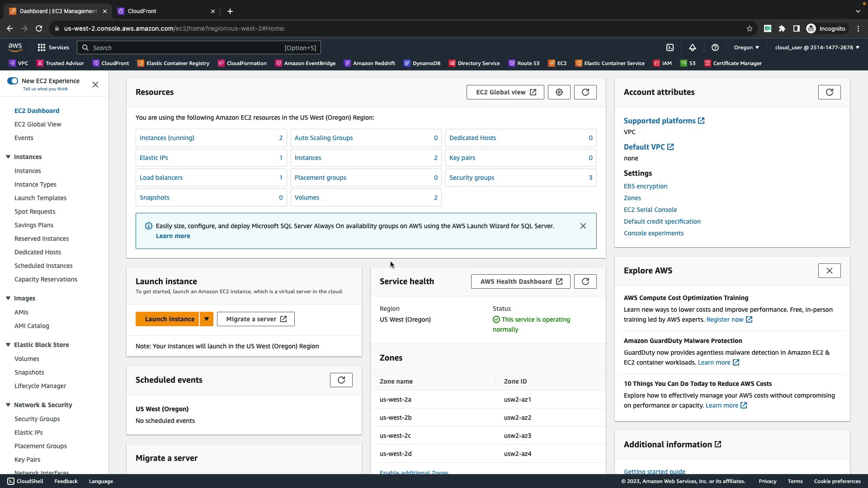Open Security Groups in the sidebar
This screenshot has height=488, width=868.
tap(37, 419)
